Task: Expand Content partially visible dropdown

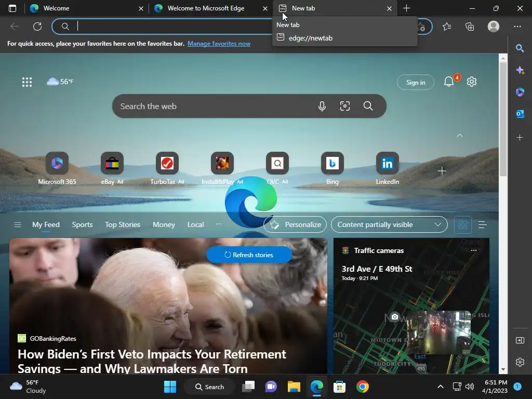Action: 389,224
